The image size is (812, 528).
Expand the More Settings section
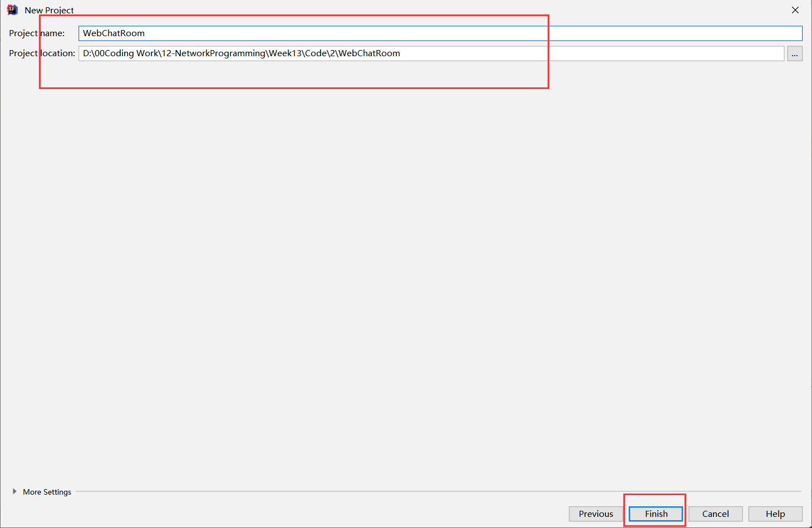click(x=14, y=492)
